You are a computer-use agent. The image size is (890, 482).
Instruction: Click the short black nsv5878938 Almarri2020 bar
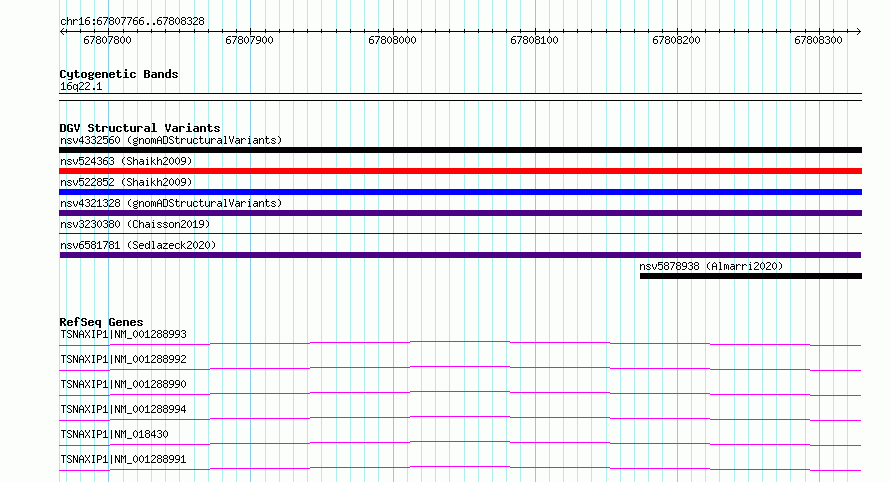pyautogui.click(x=751, y=276)
